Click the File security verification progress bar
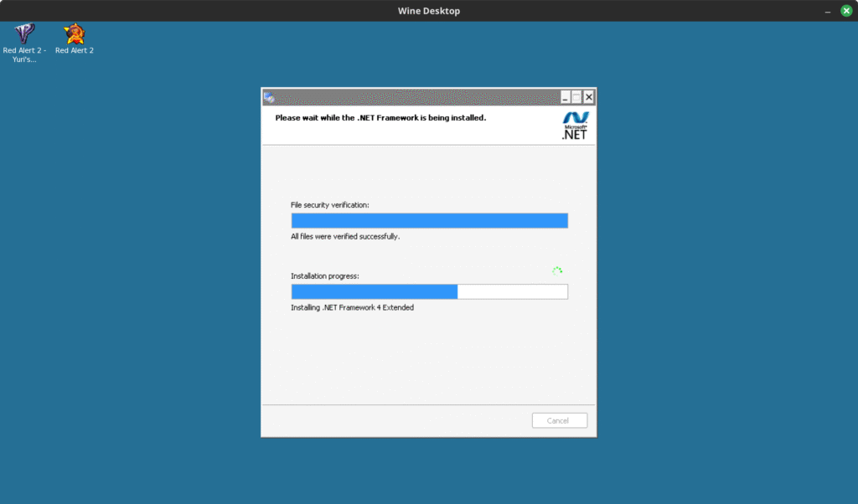The height and width of the screenshot is (504, 858). (x=429, y=220)
